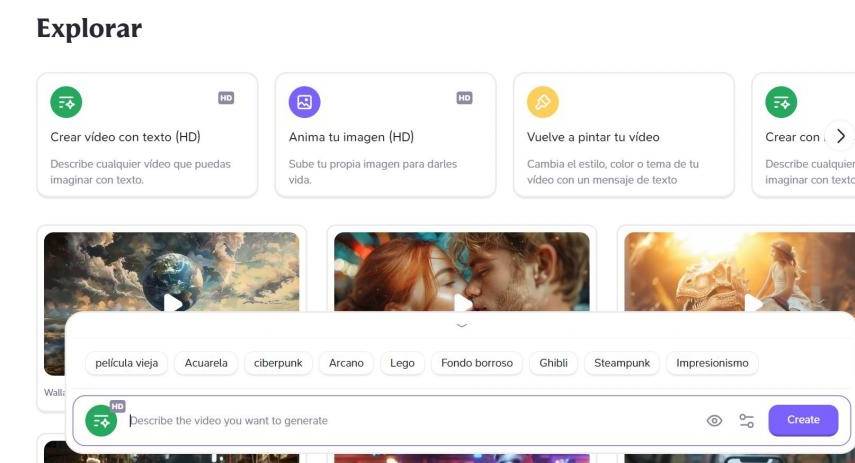The height and width of the screenshot is (463, 855).
Task: Click the green icon on the partially visible fourth card
Action: pos(781,102)
